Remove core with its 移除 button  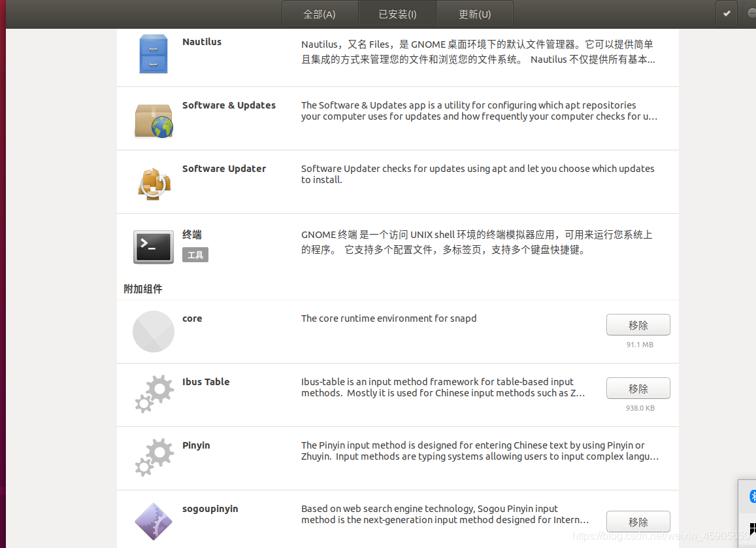pyautogui.click(x=638, y=325)
